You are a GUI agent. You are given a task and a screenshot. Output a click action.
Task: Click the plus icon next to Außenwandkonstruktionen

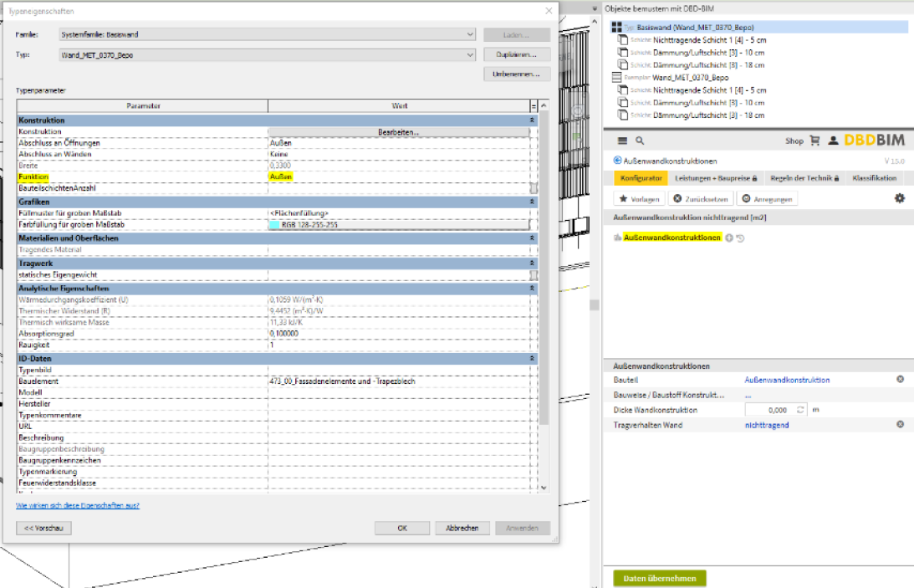[728, 238]
